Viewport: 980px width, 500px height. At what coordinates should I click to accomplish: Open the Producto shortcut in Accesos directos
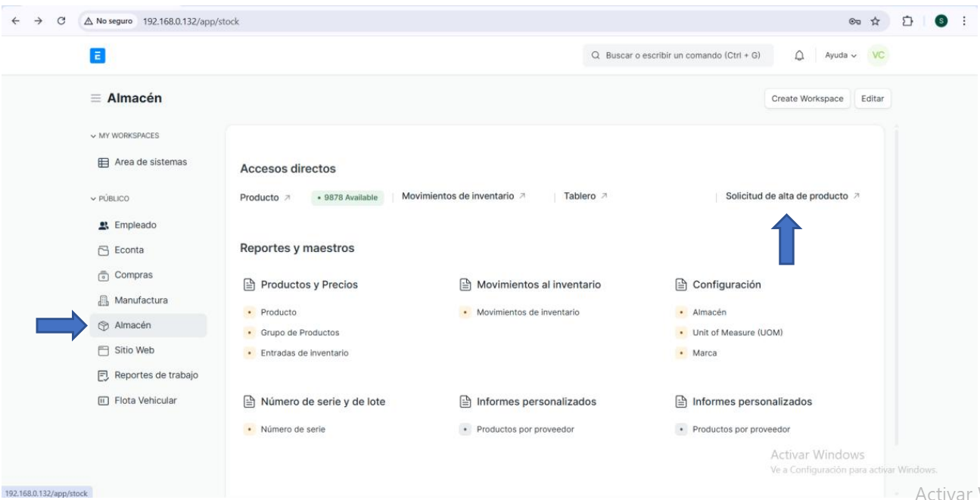tap(265, 197)
